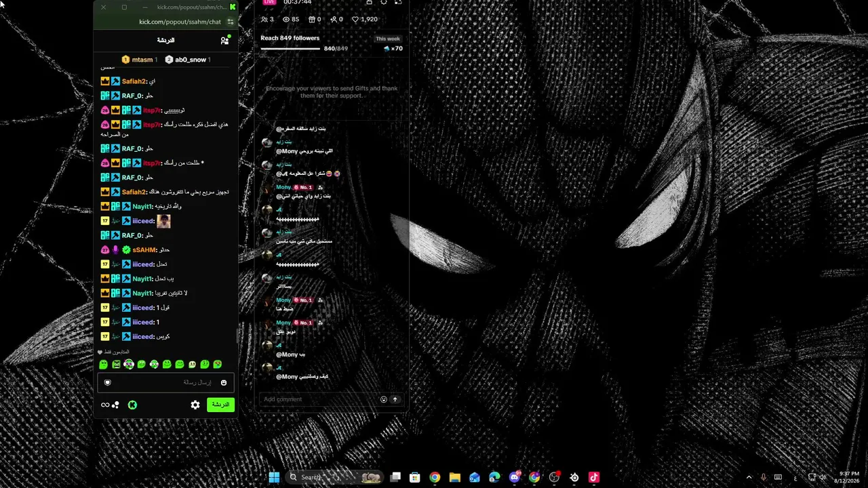Open the settings gear in the live overlay

[x=384, y=2]
